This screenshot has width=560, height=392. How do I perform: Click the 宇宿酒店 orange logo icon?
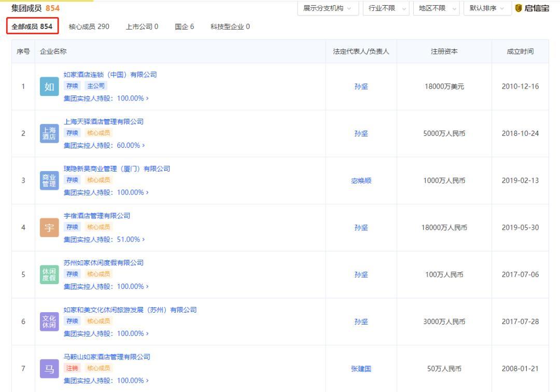[x=49, y=227]
